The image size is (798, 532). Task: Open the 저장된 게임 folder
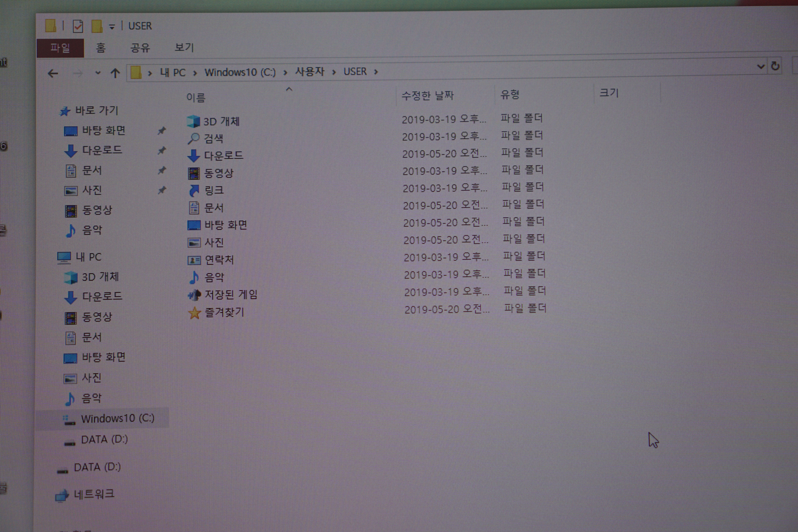[x=231, y=294]
